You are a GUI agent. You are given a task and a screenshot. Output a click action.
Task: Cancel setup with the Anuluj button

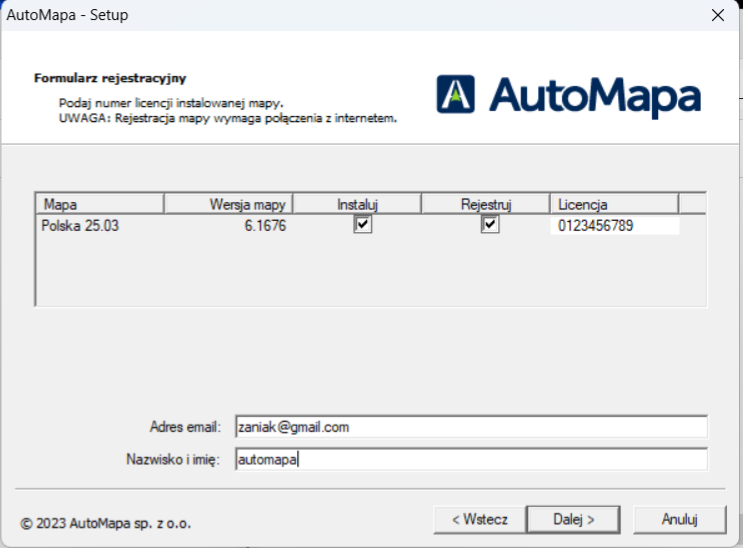pos(680,520)
